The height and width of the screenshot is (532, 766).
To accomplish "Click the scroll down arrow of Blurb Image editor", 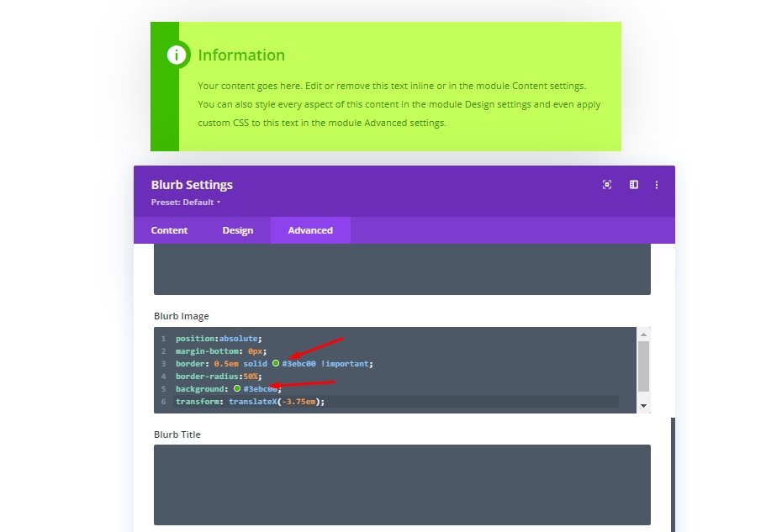I will (643, 406).
